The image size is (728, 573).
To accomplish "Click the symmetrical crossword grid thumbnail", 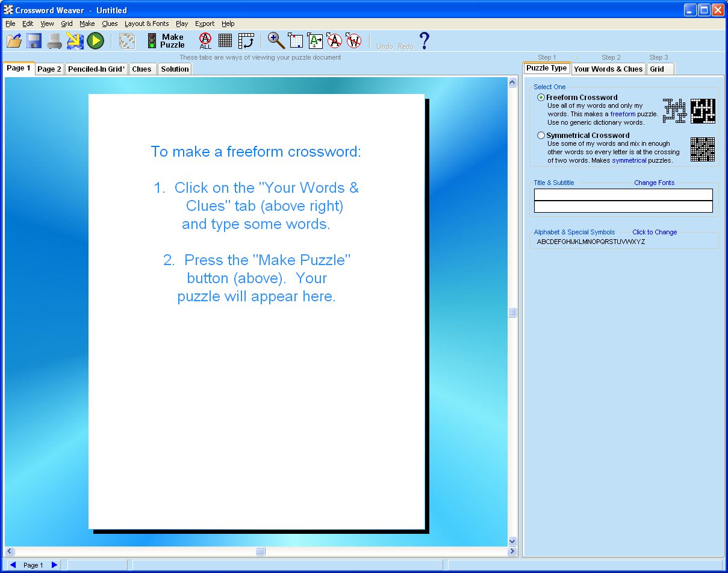I will click(703, 149).
